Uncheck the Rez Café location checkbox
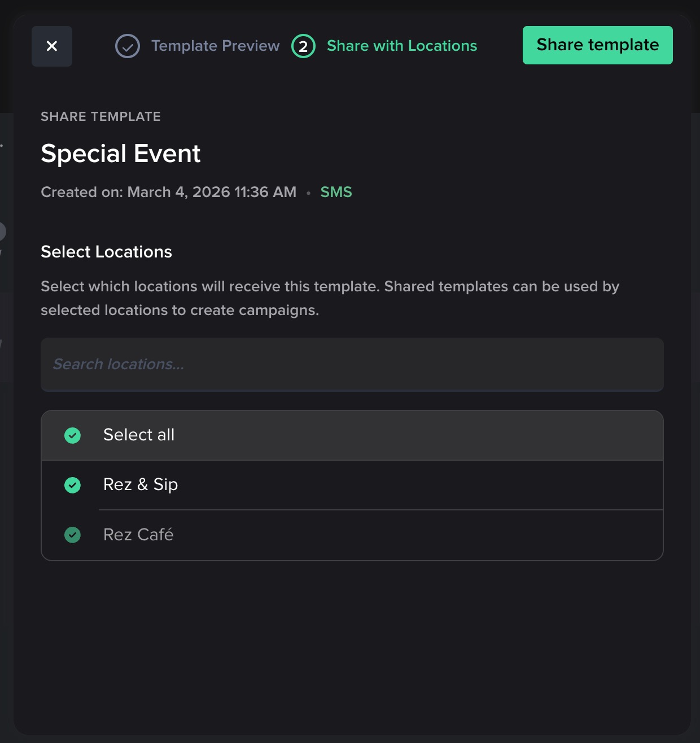The height and width of the screenshot is (743, 700). pos(73,535)
